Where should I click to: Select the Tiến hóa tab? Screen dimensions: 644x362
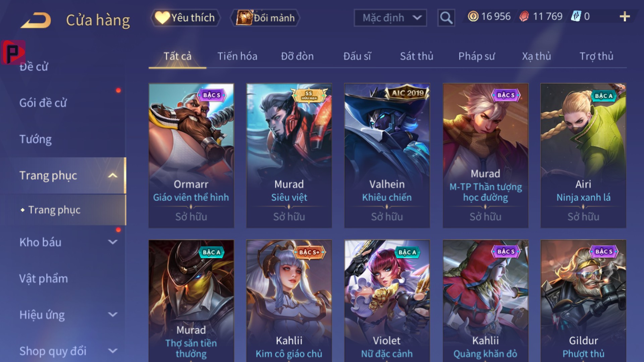click(237, 56)
